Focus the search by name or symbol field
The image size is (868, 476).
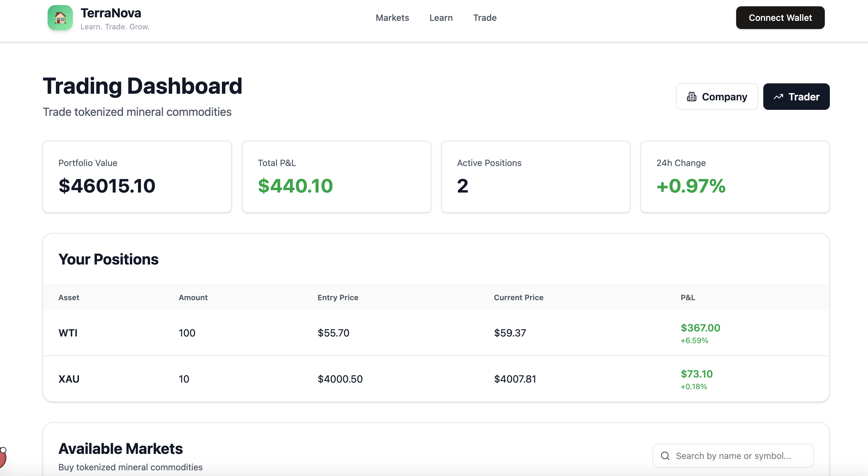coord(738,456)
